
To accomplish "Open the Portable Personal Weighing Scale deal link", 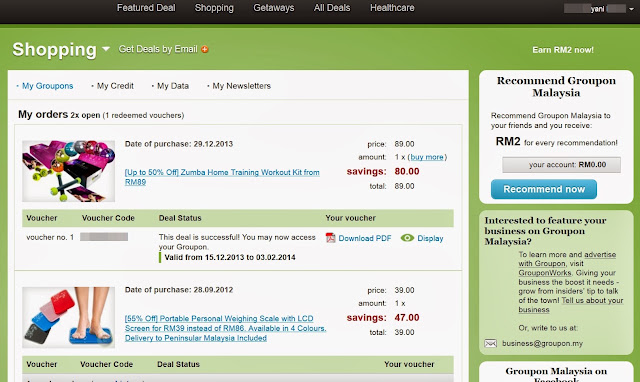I will coord(225,328).
